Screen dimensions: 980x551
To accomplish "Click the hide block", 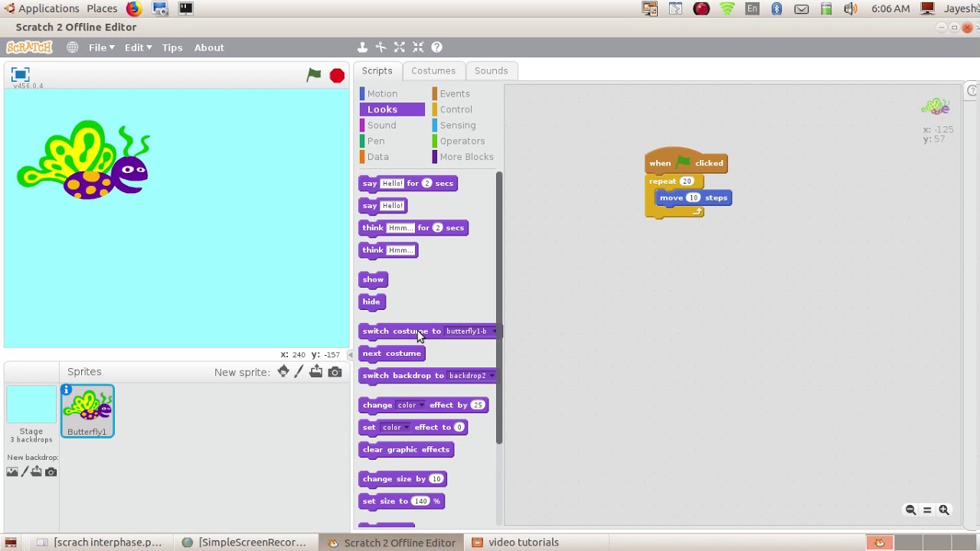I will (371, 302).
